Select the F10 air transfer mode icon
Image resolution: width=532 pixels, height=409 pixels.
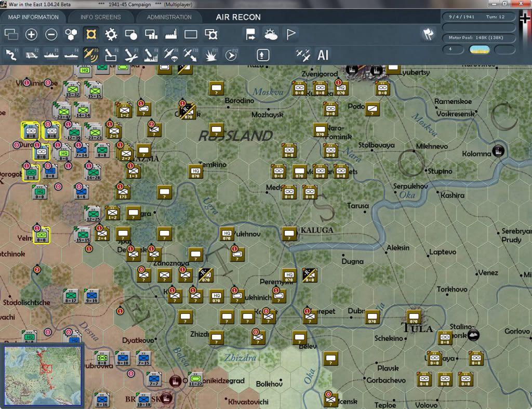pos(191,55)
